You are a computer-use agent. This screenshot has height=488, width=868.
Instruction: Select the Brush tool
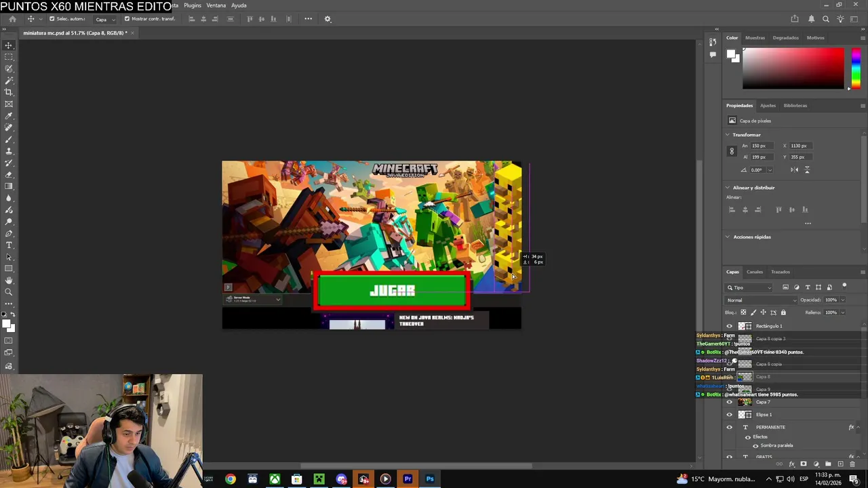pos(9,140)
